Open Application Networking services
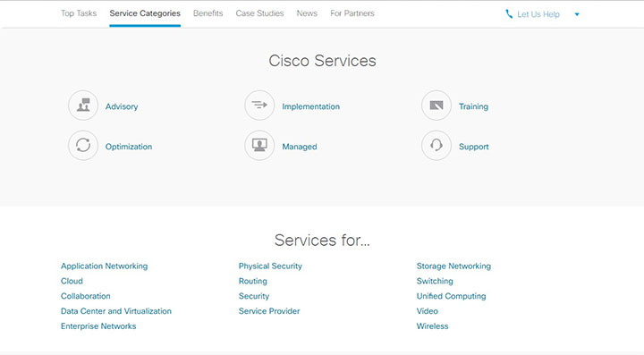The image size is (644, 355). pyautogui.click(x=105, y=266)
